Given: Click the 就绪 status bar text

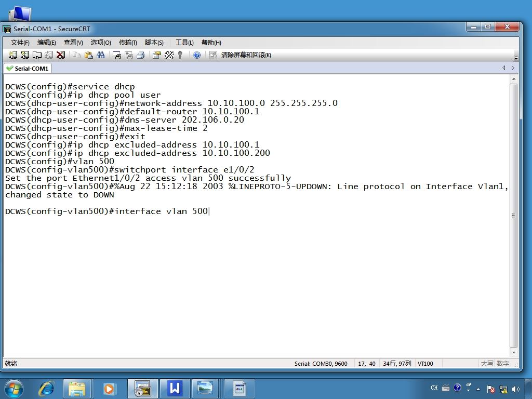Looking at the screenshot, I should point(11,364).
